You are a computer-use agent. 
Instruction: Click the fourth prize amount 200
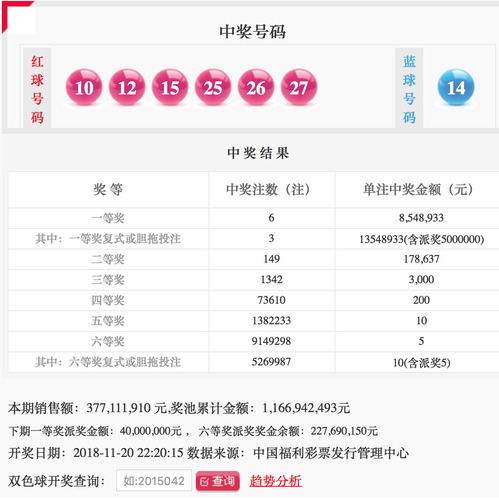421,300
